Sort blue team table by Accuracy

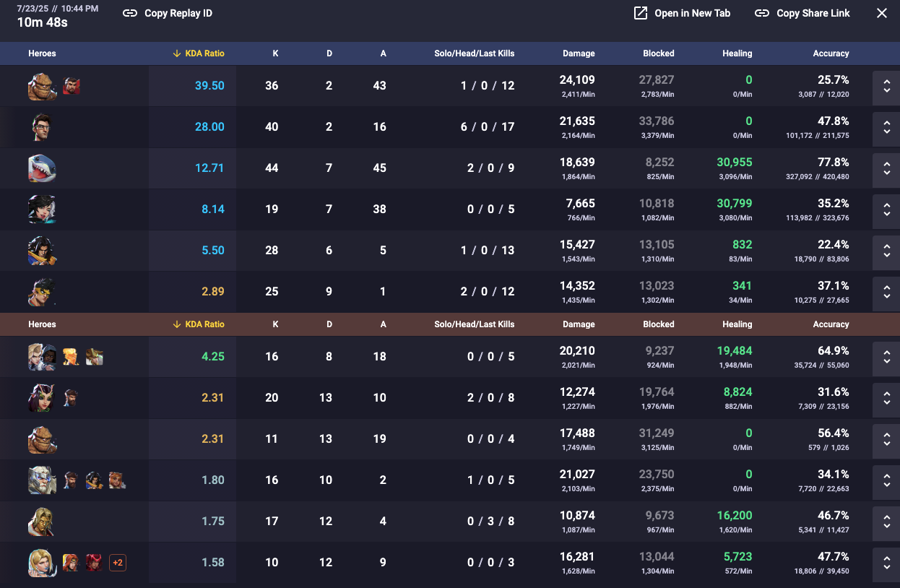point(831,53)
